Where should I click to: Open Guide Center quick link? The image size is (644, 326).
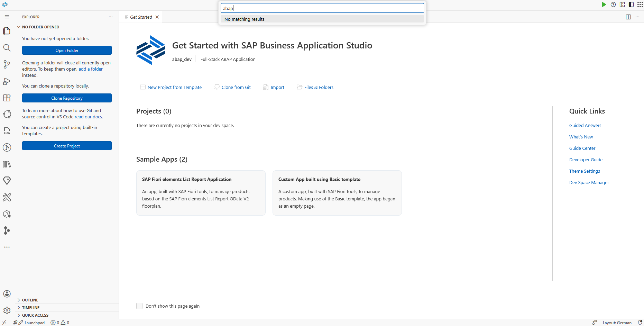click(582, 148)
